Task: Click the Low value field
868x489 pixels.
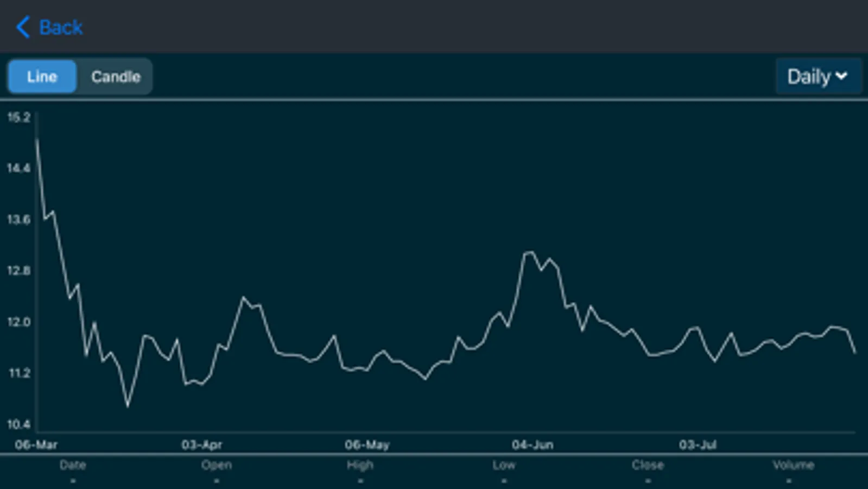Action: (x=504, y=471)
